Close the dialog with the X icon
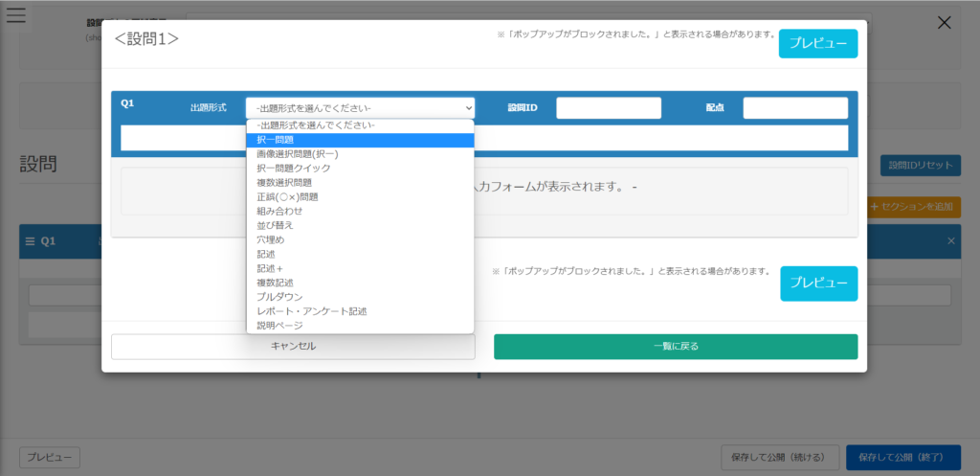The width and height of the screenshot is (980, 476). pyautogui.click(x=944, y=23)
